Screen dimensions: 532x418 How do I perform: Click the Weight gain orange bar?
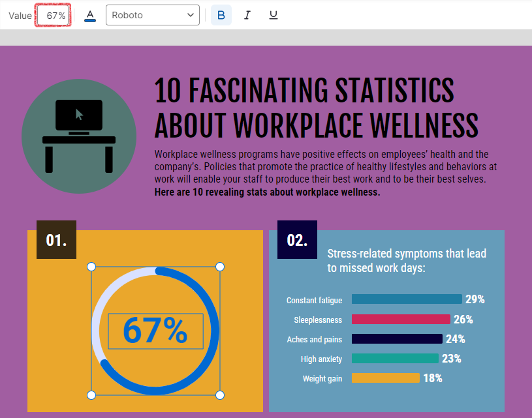pyautogui.click(x=385, y=378)
